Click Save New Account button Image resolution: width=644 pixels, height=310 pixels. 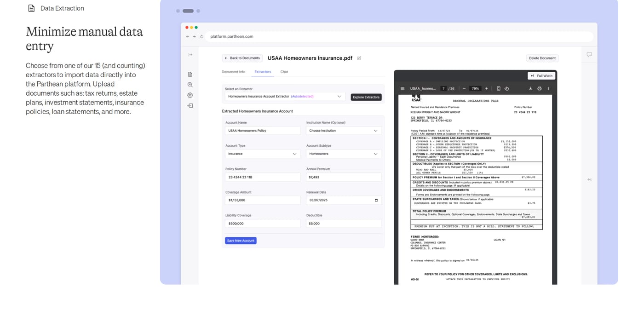pos(241,241)
